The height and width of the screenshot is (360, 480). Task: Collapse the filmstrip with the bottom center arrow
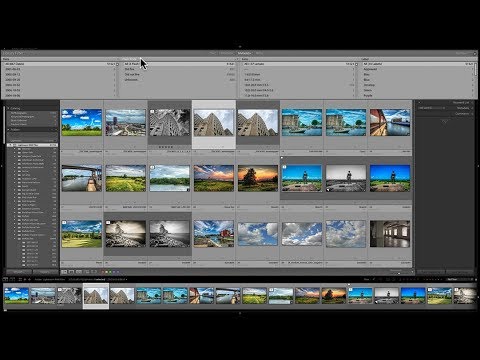point(240,313)
